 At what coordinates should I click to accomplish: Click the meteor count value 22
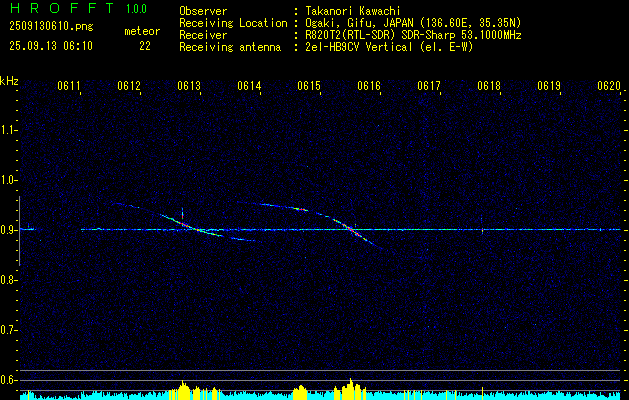(x=145, y=46)
